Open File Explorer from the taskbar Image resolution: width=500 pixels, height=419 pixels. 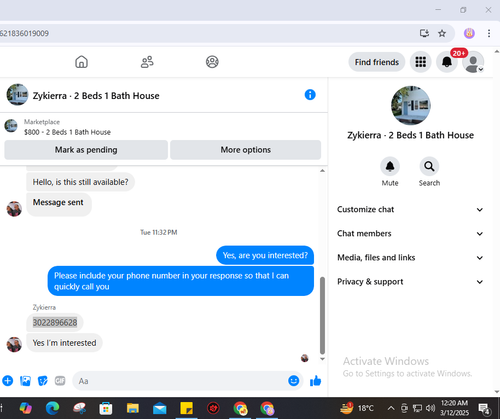(x=133, y=408)
